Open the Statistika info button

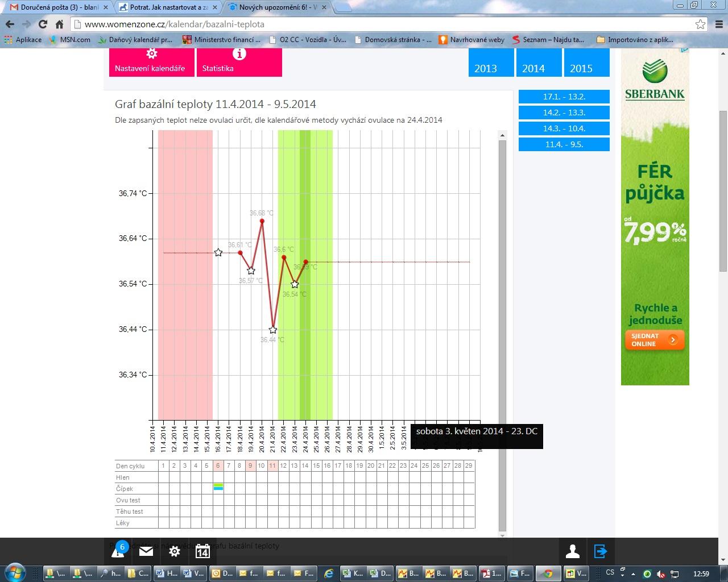pyautogui.click(x=239, y=62)
